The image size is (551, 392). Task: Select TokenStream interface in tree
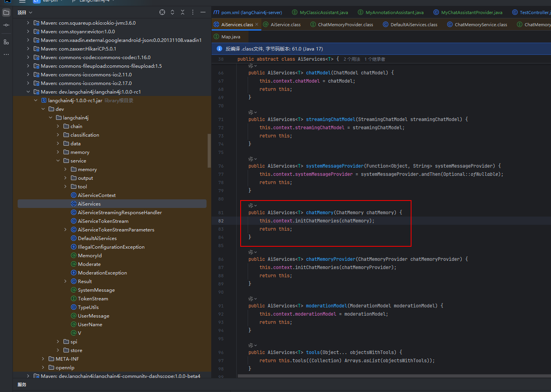point(93,299)
